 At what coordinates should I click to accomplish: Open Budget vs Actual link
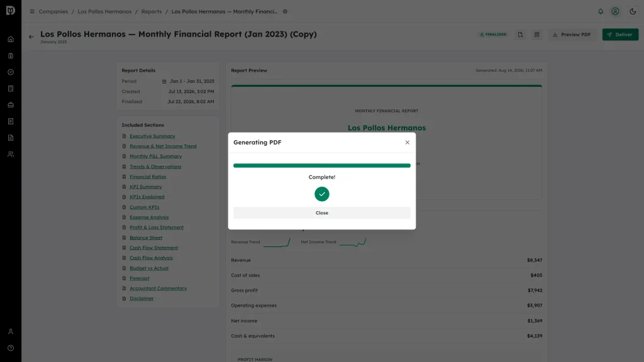tap(149, 268)
